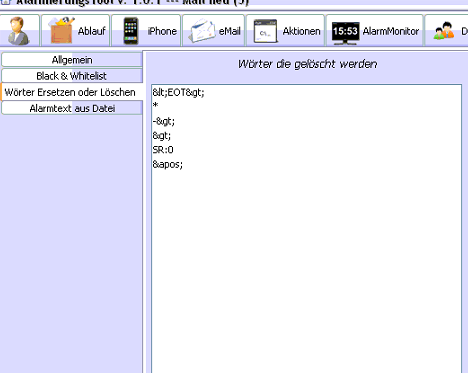Open the Alarmtext aus Datei section

click(72, 108)
